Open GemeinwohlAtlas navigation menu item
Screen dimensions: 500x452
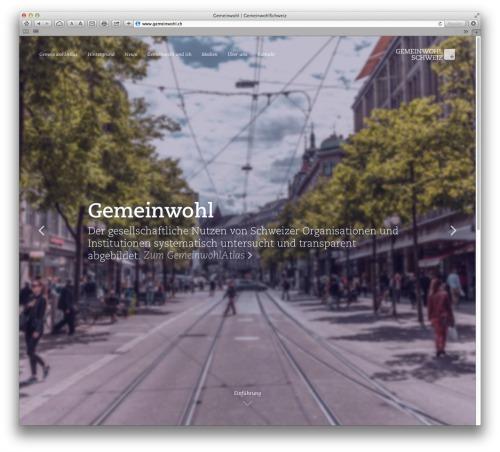click(58, 54)
